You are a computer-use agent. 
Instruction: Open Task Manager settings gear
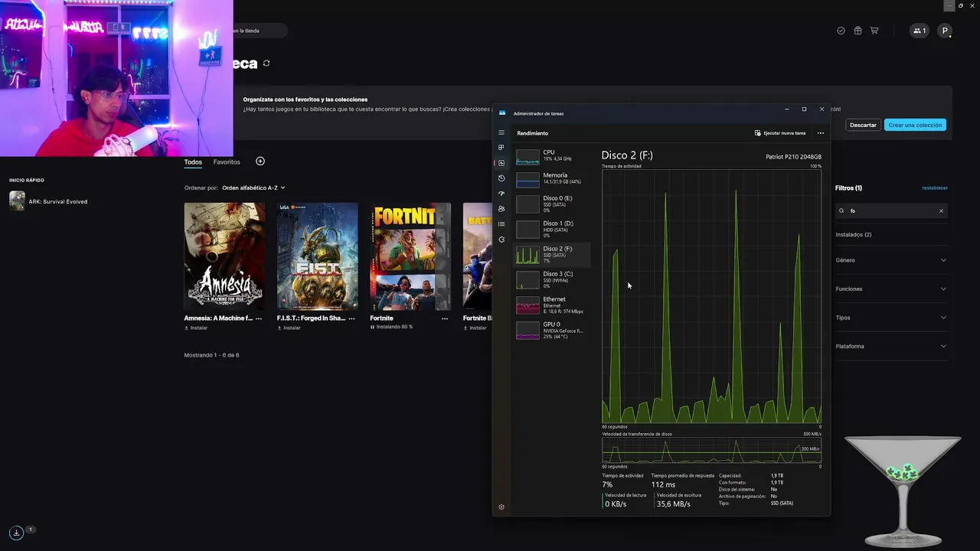(x=501, y=507)
